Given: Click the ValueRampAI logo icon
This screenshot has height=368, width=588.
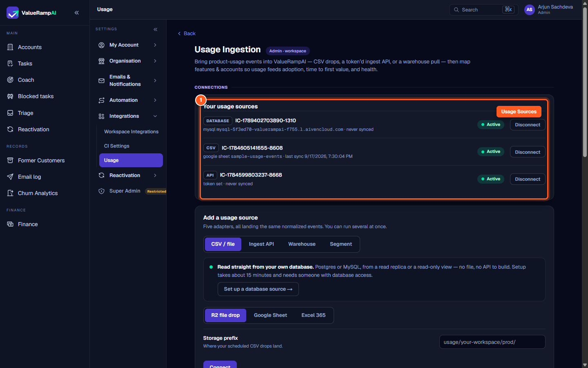Looking at the screenshot, I should [13, 13].
